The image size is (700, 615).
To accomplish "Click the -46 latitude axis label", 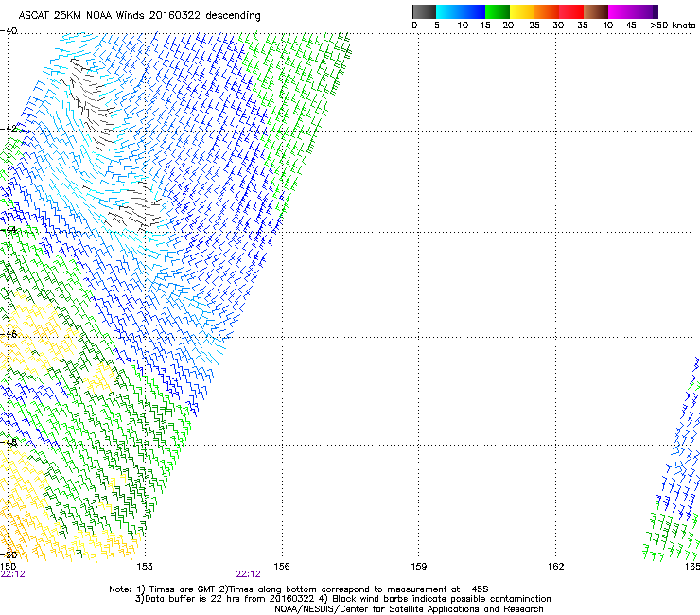I will 9,334.
